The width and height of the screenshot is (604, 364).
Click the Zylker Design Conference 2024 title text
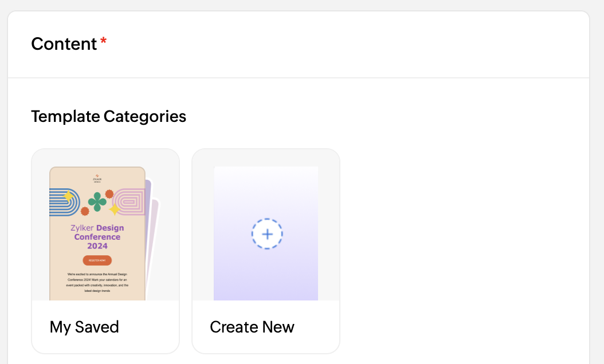pyautogui.click(x=97, y=237)
